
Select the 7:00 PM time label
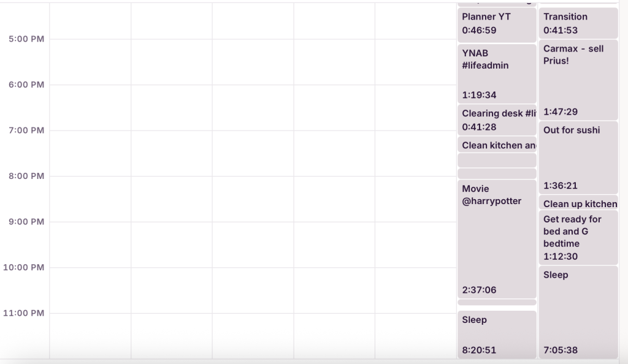(26, 131)
